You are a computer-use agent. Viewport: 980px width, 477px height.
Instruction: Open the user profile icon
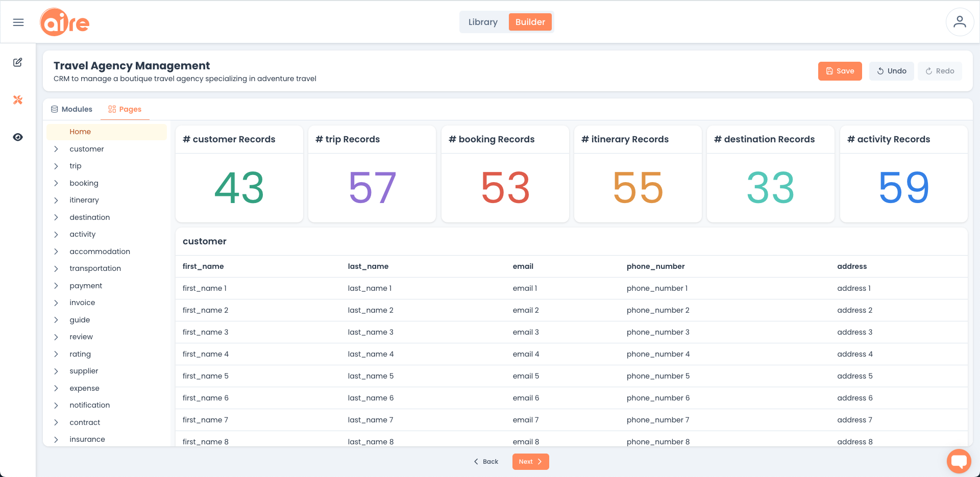[x=960, y=22]
